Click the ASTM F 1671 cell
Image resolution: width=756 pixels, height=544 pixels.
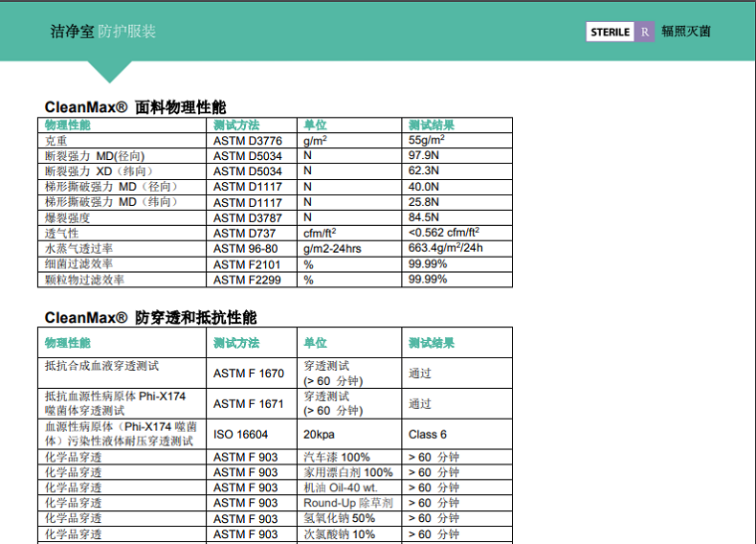tap(248, 403)
